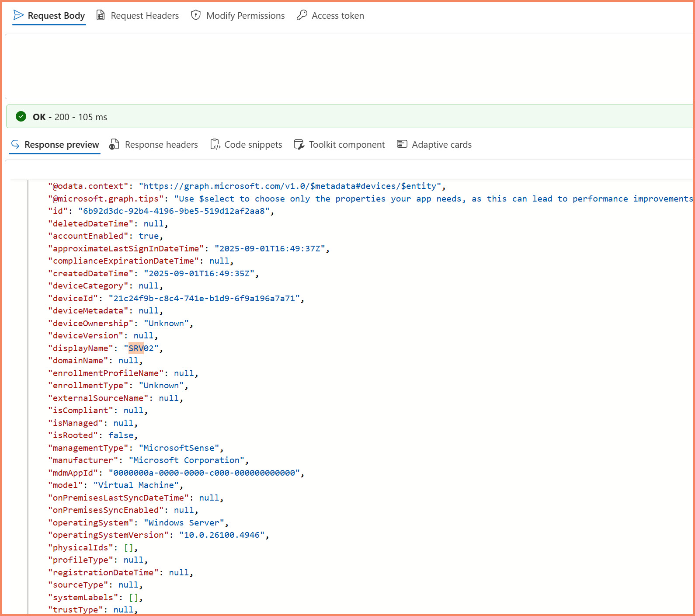Image resolution: width=695 pixels, height=616 pixels.
Task: Click the mdmAppId value 0000000a-0000-0000-c000-000000000000
Action: click(x=204, y=473)
